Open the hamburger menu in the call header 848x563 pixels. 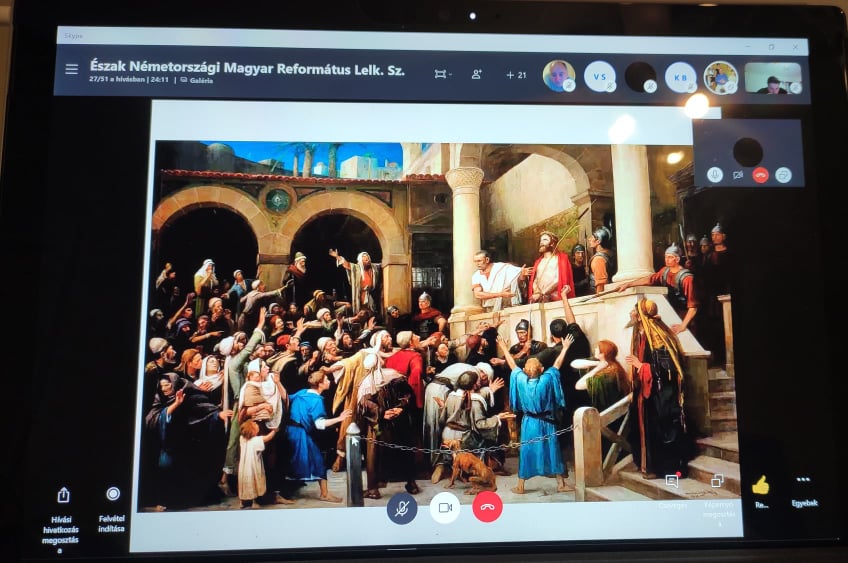[x=71, y=69]
